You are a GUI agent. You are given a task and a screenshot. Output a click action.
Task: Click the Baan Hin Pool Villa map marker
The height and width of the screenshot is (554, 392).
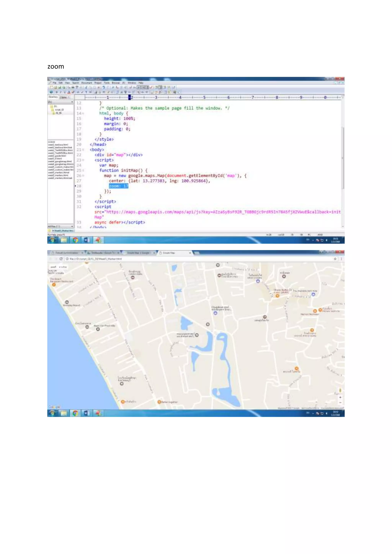(x=98, y=329)
